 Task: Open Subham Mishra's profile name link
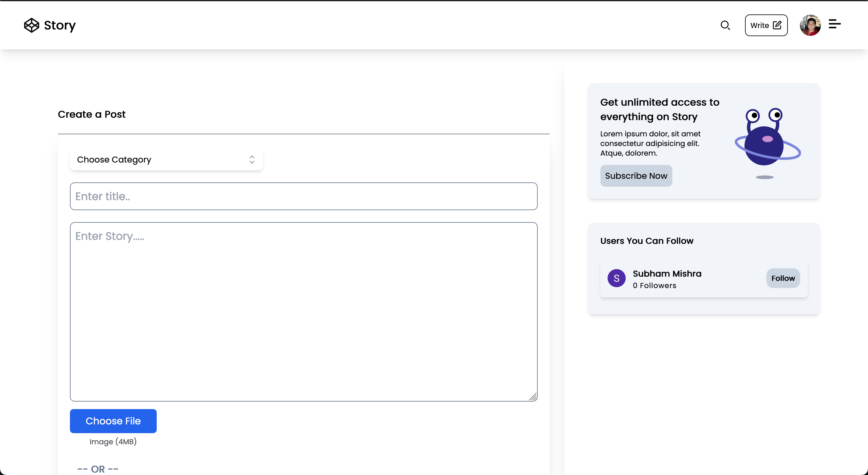[667, 273]
